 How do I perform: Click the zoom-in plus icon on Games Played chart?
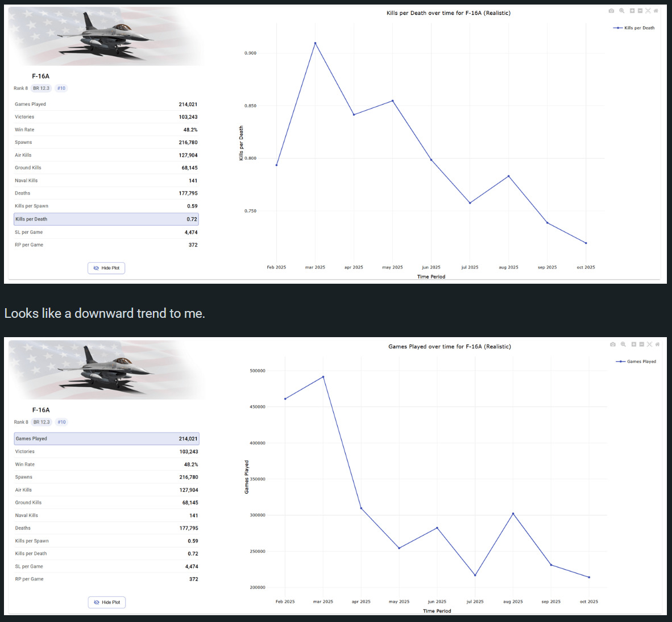tap(633, 345)
